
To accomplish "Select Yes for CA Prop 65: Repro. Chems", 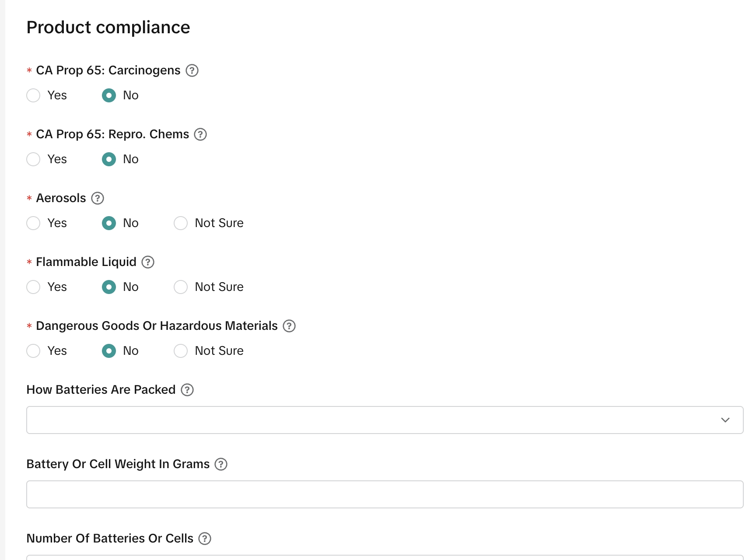I will click(x=33, y=159).
